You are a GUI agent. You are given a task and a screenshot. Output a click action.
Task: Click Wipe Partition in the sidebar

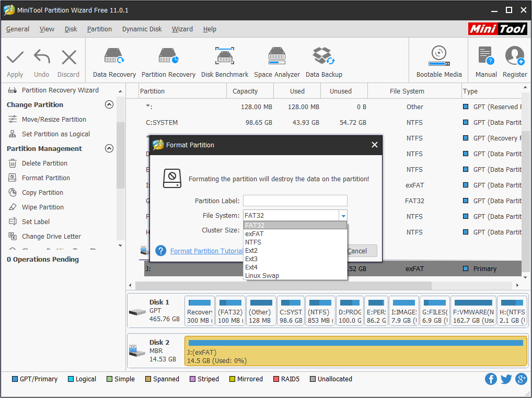click(42, 207)
